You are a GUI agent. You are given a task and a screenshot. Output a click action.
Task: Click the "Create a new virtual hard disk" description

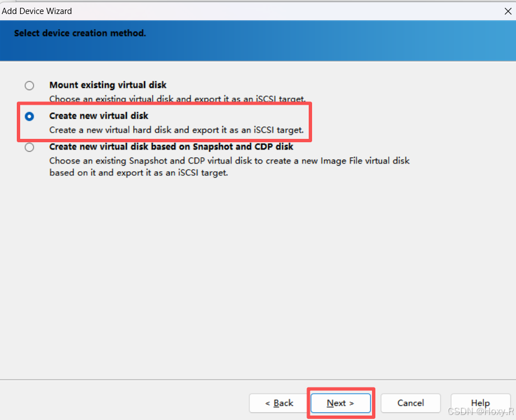pos(176,130)
